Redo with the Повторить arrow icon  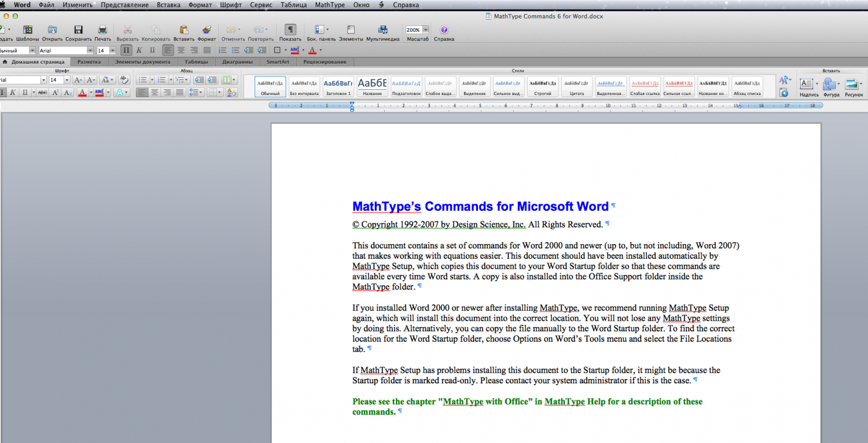click(x=259, y=30)
